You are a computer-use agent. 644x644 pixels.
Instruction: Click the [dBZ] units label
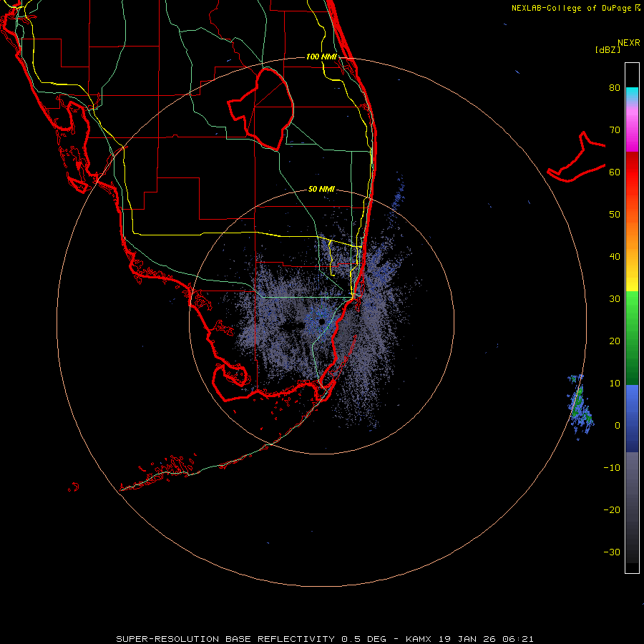tap(608, 49)
